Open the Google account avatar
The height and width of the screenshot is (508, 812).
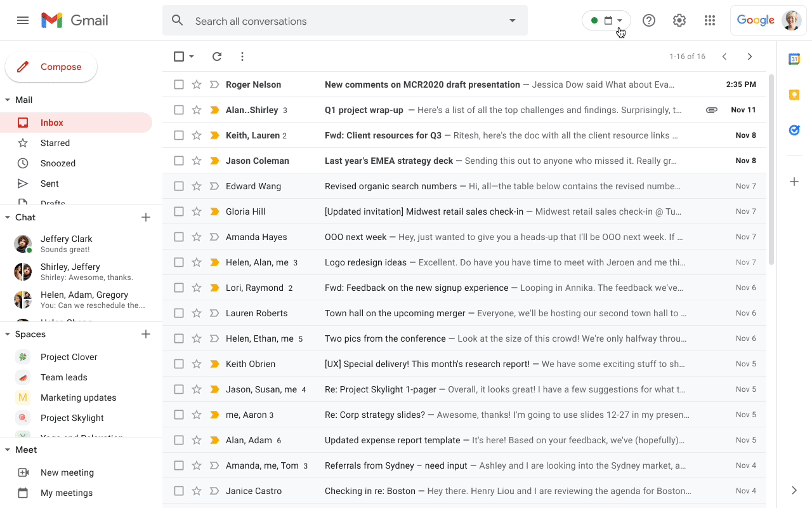792,20
